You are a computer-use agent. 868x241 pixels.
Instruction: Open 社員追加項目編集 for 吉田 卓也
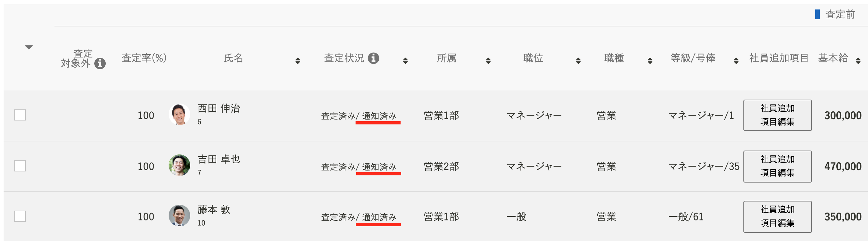[x=777, y=167]
